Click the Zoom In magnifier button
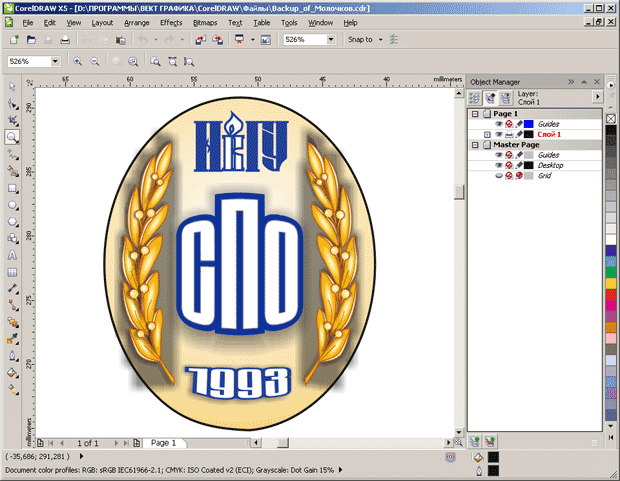Viewport: 620px width, 481px height. pyautogui.click(x=78, y=61)
